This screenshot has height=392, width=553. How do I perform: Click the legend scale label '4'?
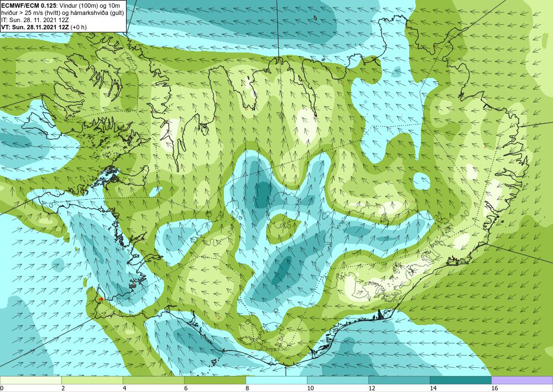point(124,388)
